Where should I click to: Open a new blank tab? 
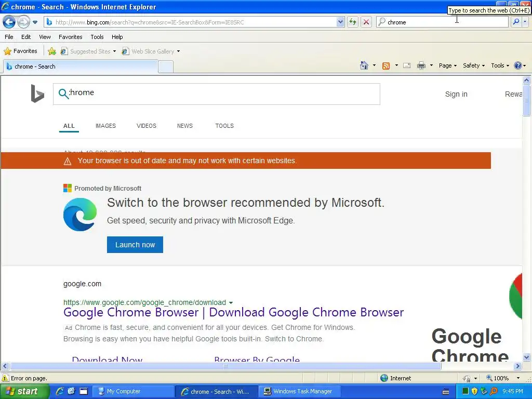pos(166,67)
